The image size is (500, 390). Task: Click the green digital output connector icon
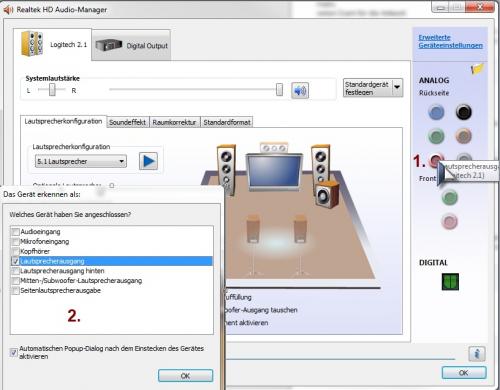click(450, 282)
